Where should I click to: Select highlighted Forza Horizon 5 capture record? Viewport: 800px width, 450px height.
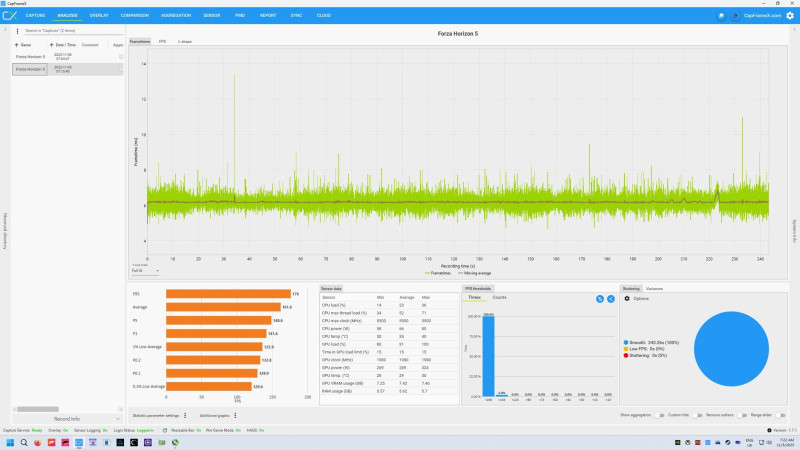coord(67,69)
